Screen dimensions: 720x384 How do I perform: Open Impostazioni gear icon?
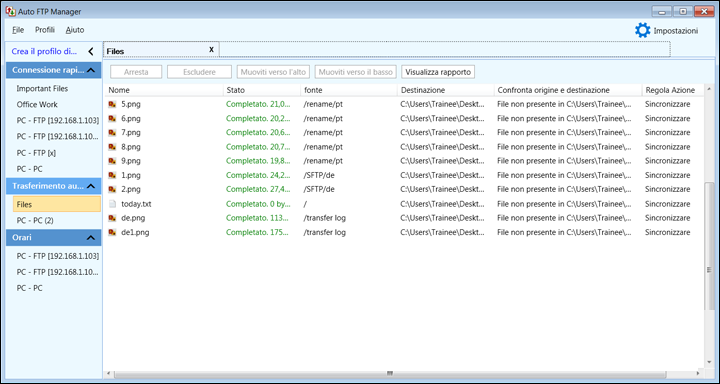click(x=642, y=30)
